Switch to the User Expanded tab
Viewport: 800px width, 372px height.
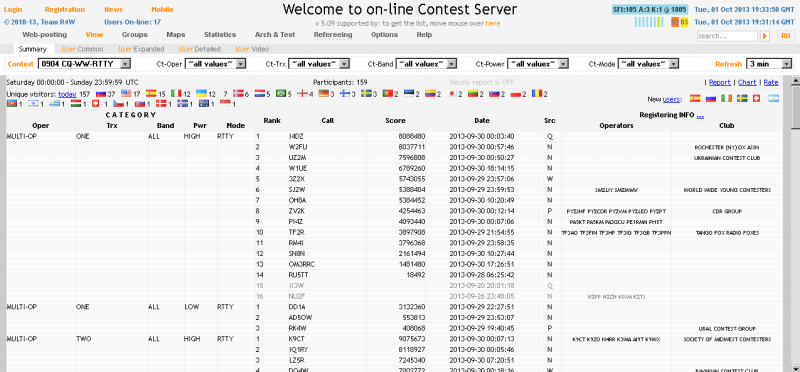(x=141, y=49)
